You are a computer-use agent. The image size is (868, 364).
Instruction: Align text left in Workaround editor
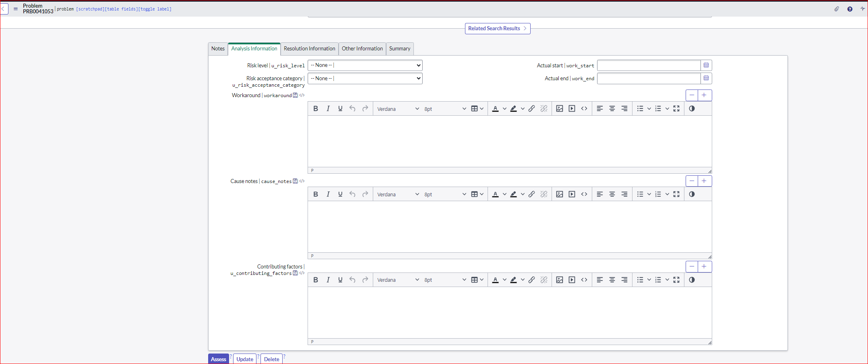(x=600, y=108)
